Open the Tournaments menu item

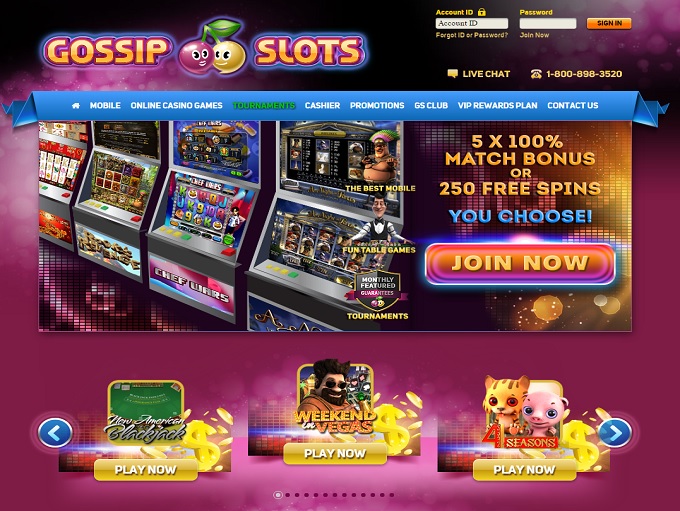pyautogui.click(x=264, y=105)
